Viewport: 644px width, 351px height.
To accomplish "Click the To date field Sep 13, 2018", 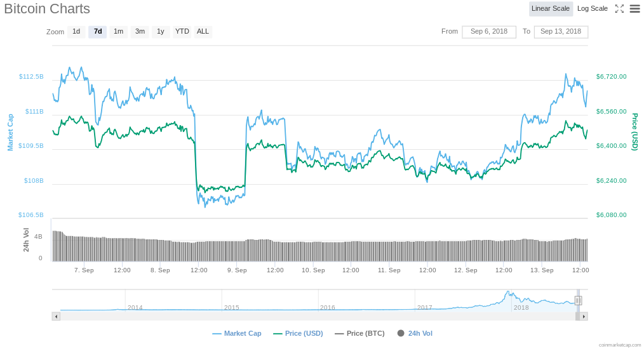I will (x=561, y=32).
